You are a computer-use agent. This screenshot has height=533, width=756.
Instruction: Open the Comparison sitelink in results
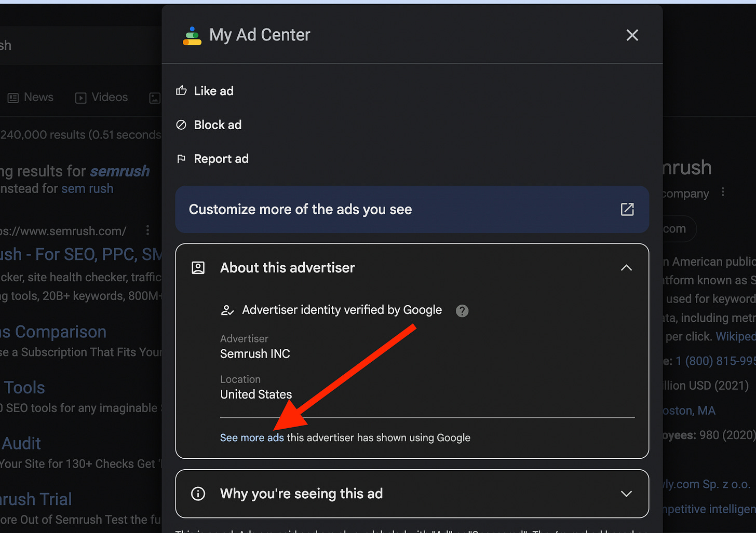(x=53, y=332)
